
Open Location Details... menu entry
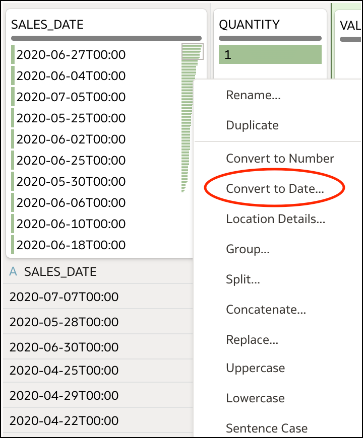coord(275,219)
